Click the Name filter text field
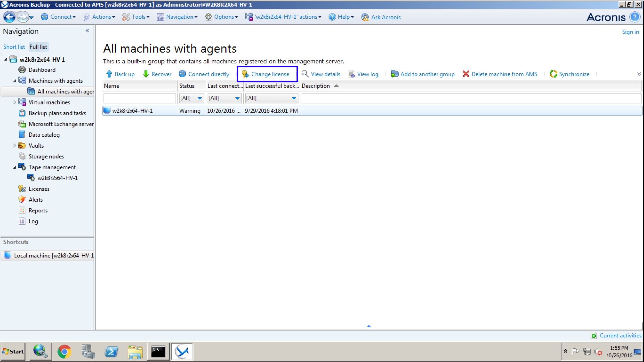 tap(140, 98)
